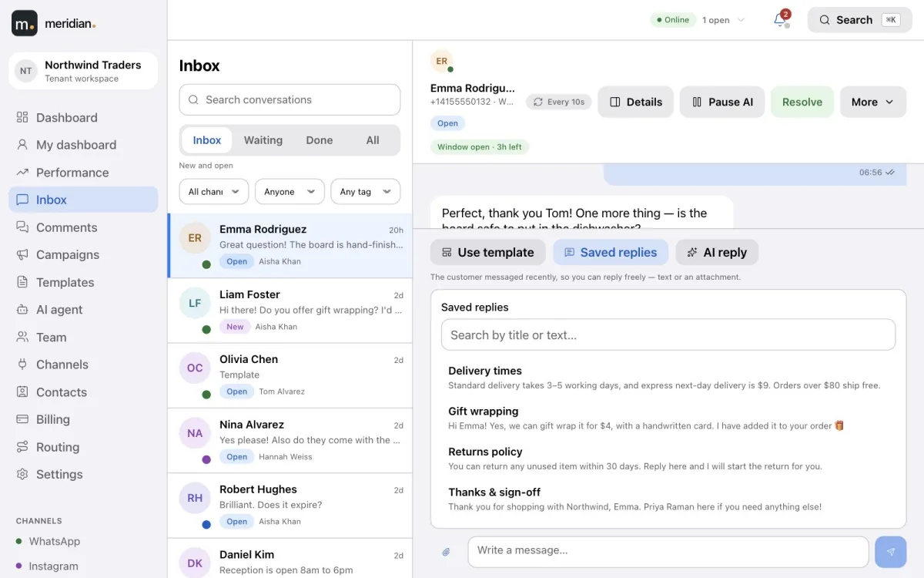The image size is (924, 578).
Task: Open the Comments section
Action: (x=83, y=227)
